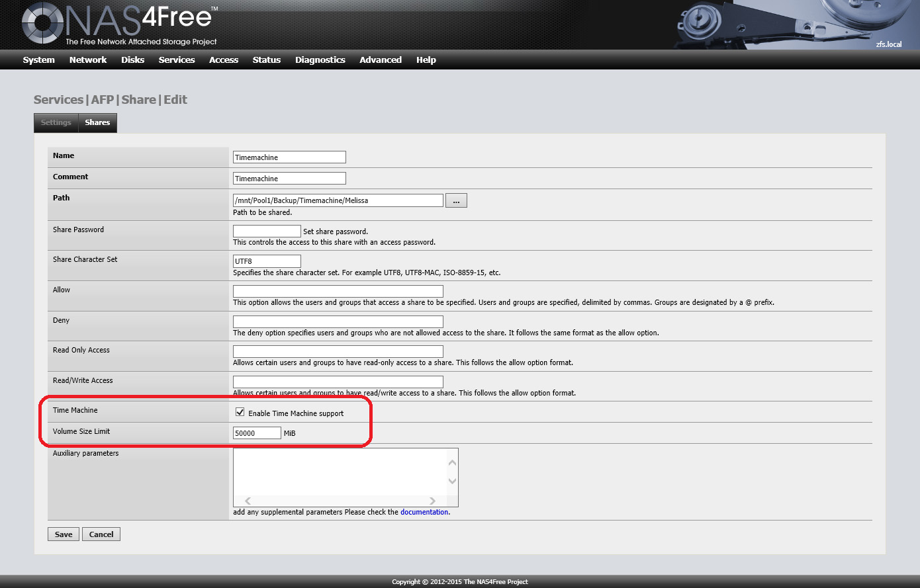Open the Disks menu

(x=132, y=60)
